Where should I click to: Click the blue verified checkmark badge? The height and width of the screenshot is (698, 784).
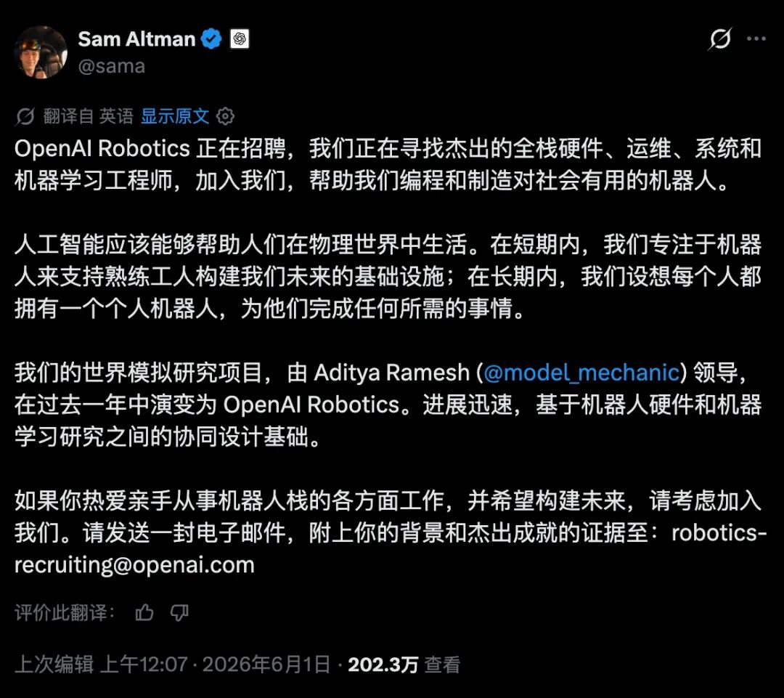[x=211, y=39]
